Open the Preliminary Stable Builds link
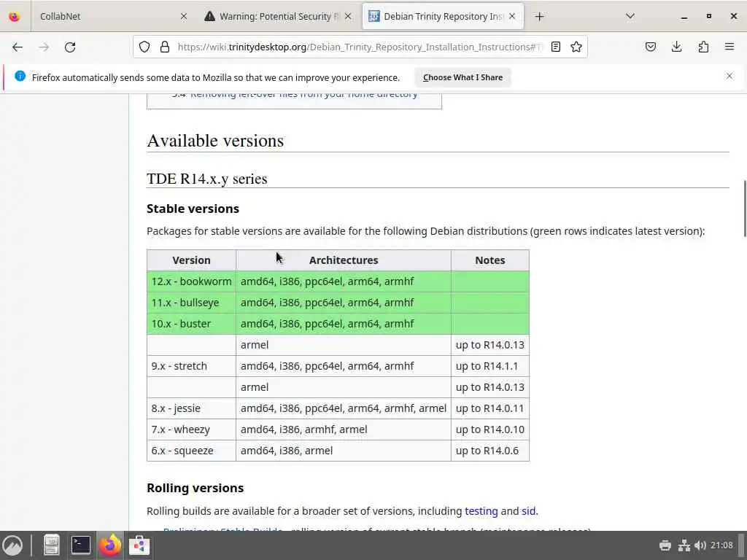 223,529
